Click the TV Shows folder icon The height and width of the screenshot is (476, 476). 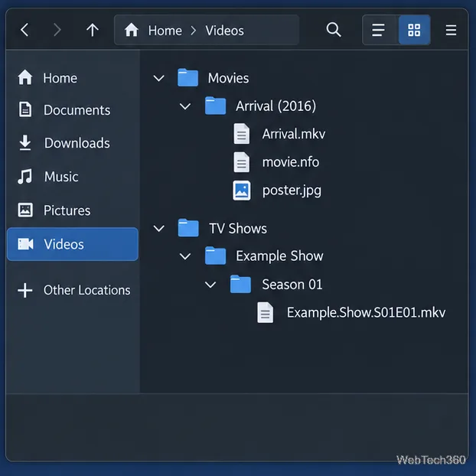tap(188, 227)
